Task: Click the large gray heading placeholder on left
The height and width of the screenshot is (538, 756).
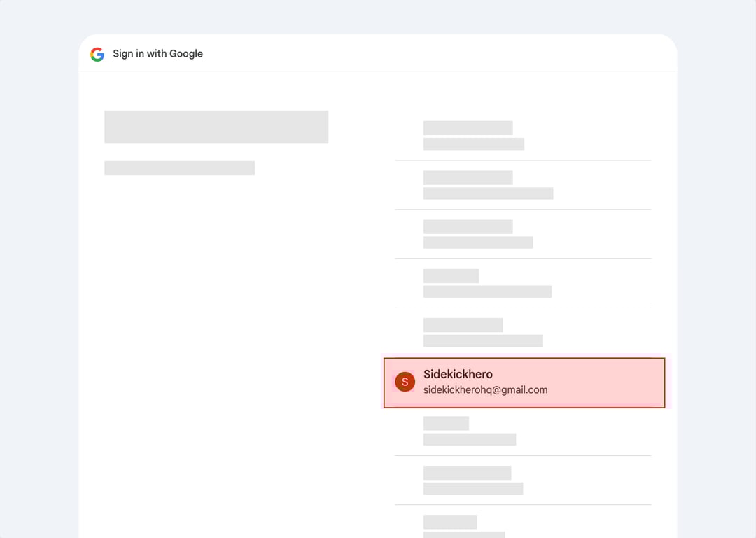Action: (216, 127)
